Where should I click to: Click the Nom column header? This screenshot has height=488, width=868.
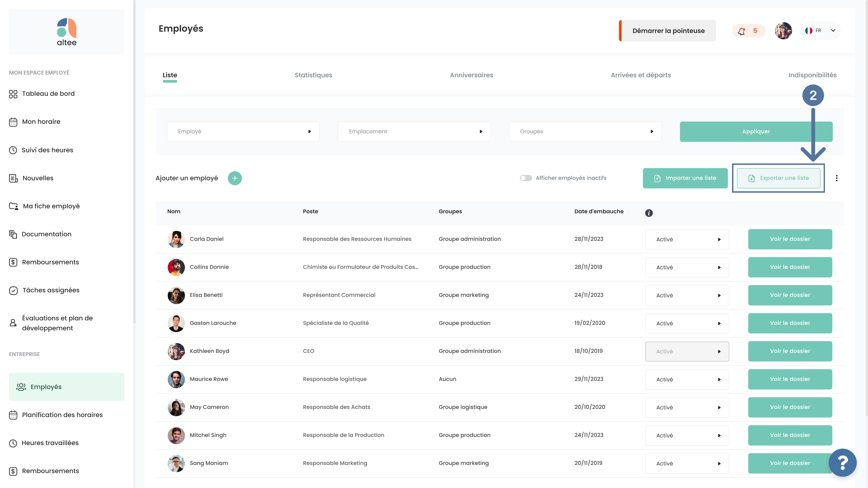point(174,212)
